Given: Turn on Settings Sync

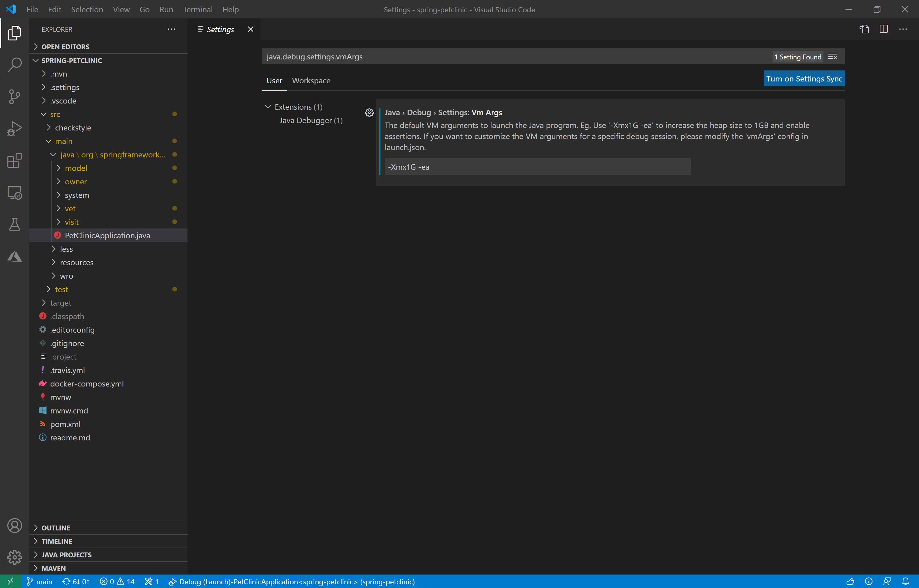Looking at the screenshot, I should tap(804, 79).
